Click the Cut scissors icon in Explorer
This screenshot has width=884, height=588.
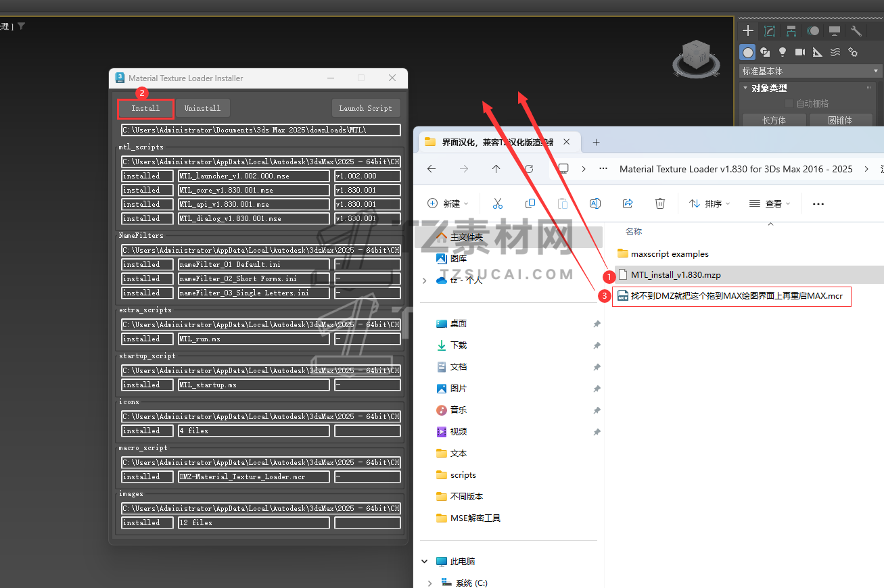[x=498, y=203]
